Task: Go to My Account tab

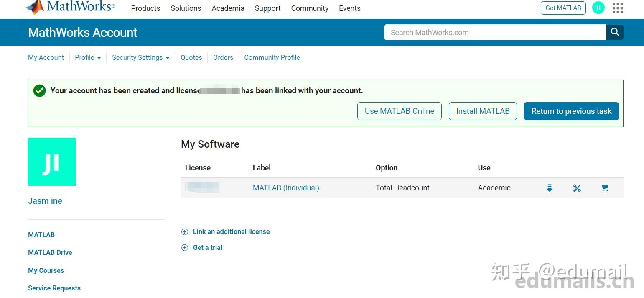Action: point(46,57)
